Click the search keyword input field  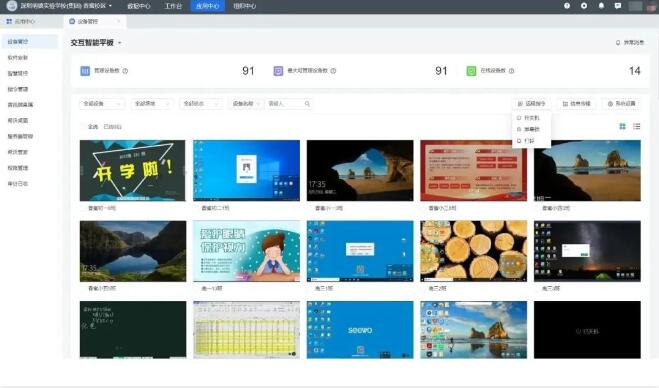coord(285,104)
